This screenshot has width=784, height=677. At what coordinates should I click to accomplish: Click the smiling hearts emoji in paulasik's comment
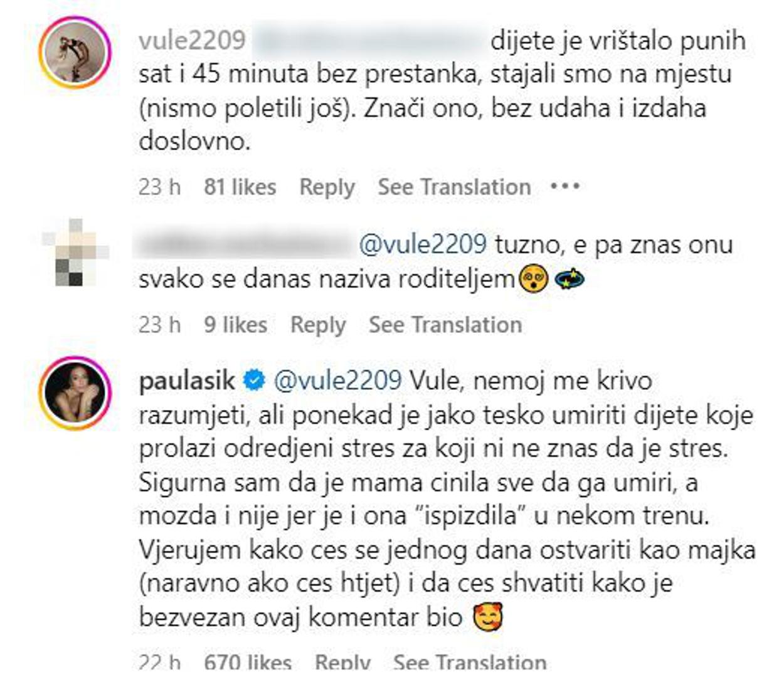[489, 617]
